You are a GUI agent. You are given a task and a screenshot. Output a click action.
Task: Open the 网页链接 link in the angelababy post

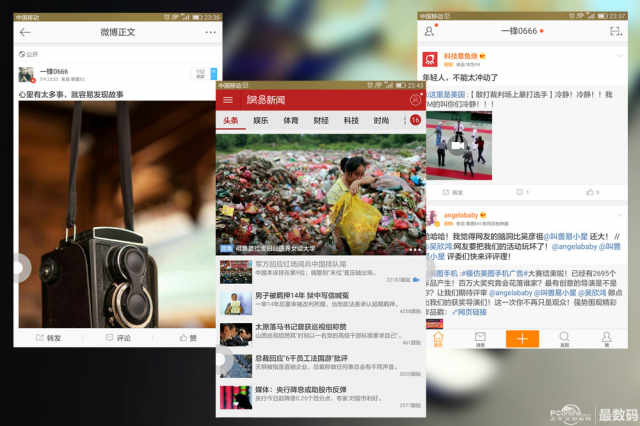tap(469, 312)
